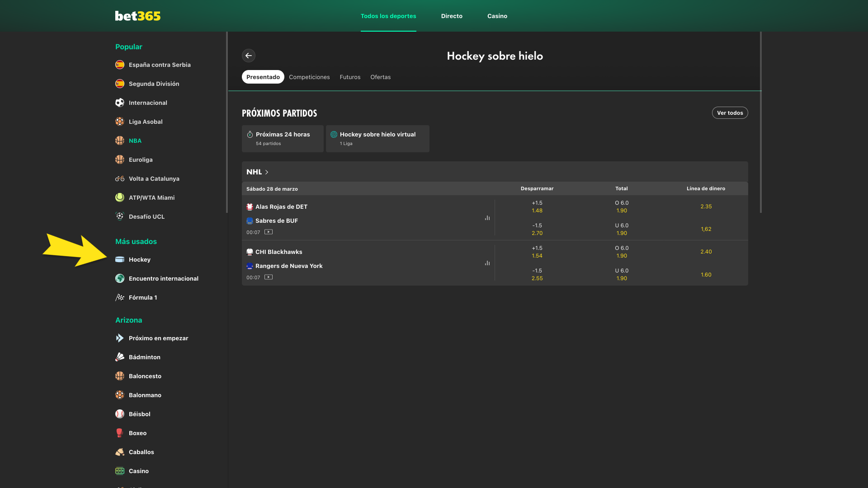
Task: Open Alas Rojas de DET match
Action: tap(281, 206)
